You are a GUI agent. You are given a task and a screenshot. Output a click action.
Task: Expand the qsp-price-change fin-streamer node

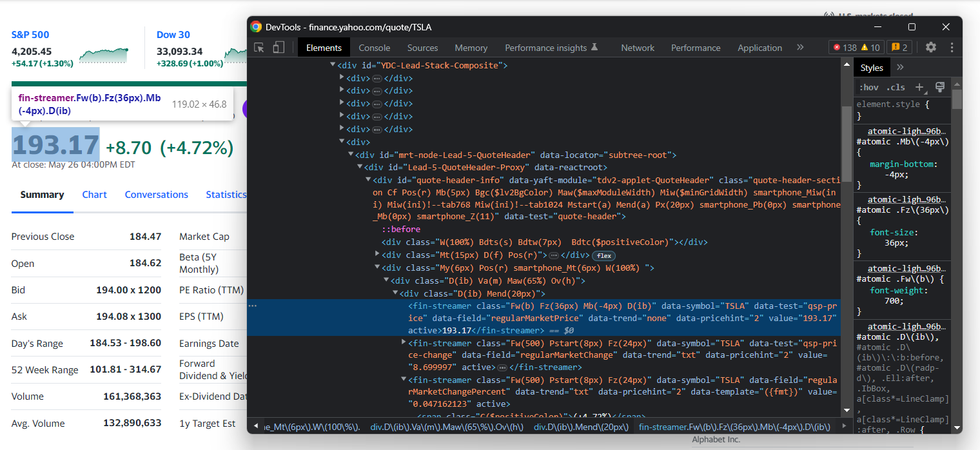[x=404, y=342]
